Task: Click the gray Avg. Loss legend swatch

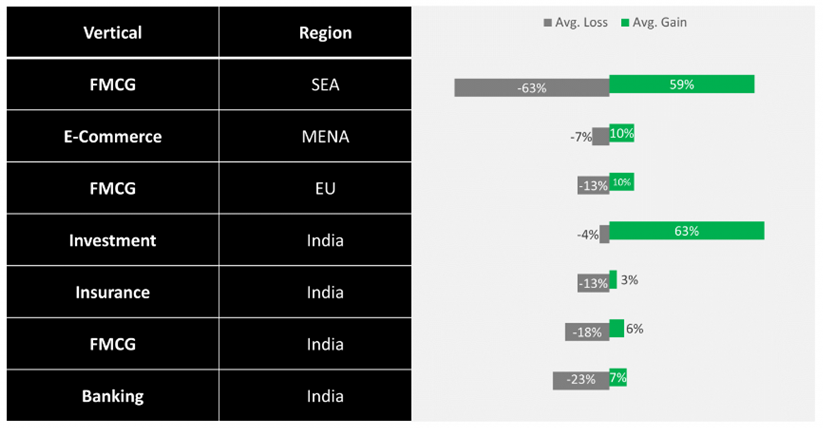Action: (547, 22)
